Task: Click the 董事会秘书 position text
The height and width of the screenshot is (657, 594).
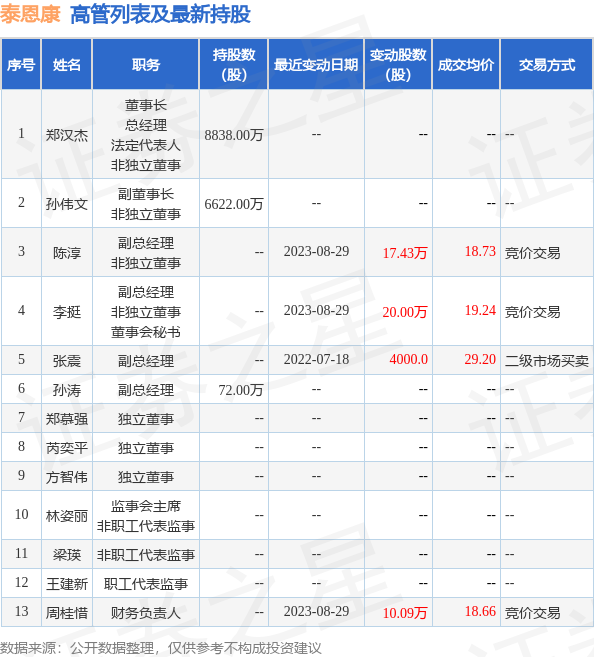Action: [x=145, y=332]
